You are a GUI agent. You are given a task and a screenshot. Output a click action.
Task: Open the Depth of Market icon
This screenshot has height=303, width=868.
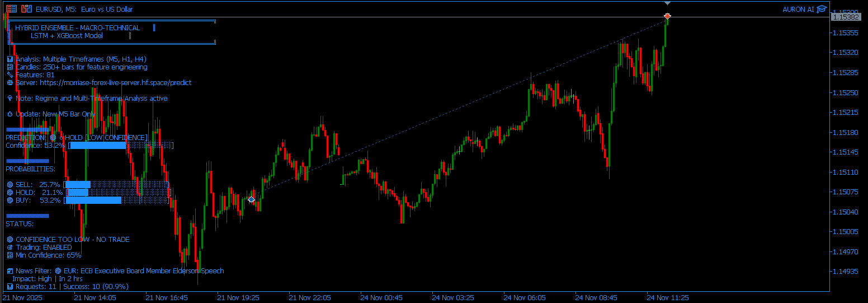point(26,9)
